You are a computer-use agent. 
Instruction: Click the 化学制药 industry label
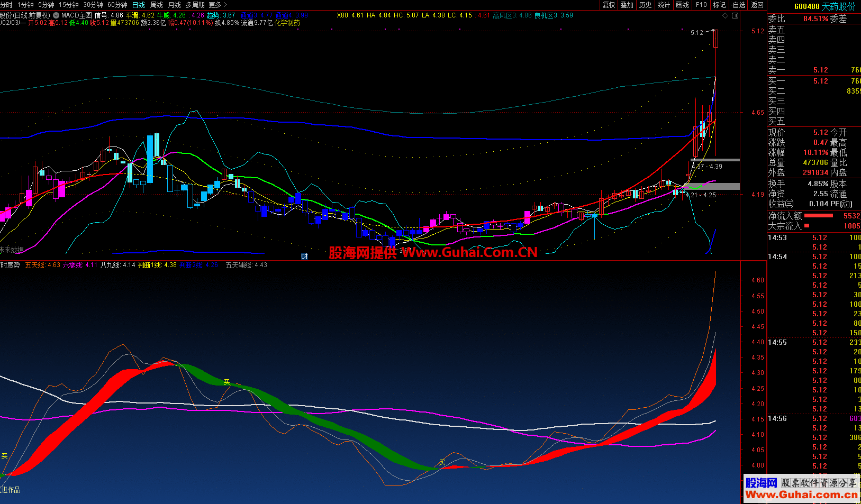(x=287, y=23)
